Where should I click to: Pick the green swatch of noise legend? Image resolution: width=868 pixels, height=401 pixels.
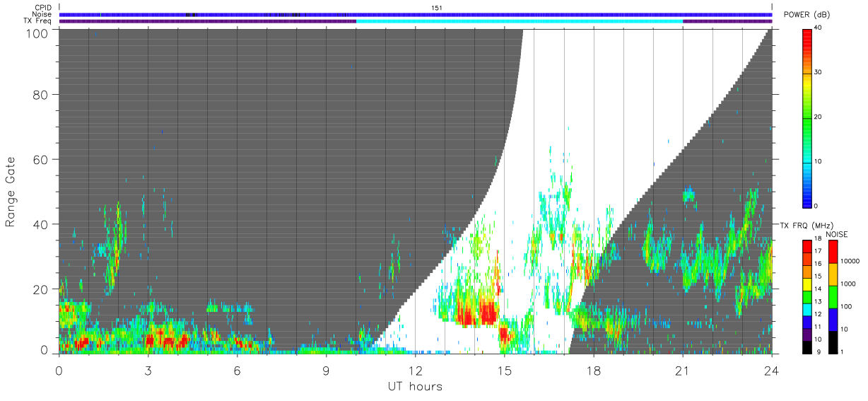point(833,296)
